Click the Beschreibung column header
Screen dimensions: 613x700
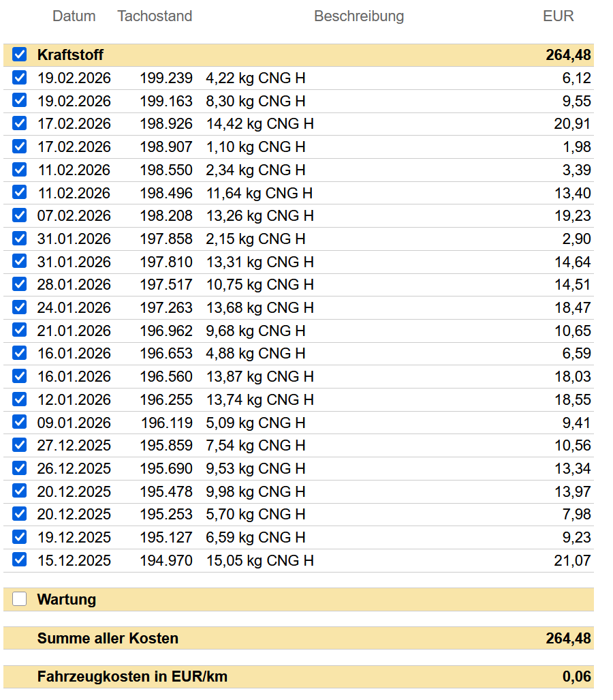click(x=359, y=16)
